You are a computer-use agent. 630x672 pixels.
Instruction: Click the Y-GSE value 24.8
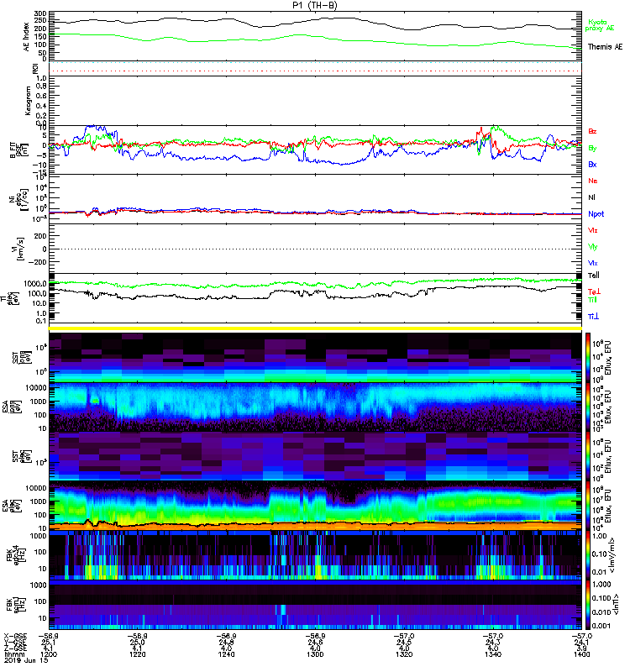tap(226, 642)
